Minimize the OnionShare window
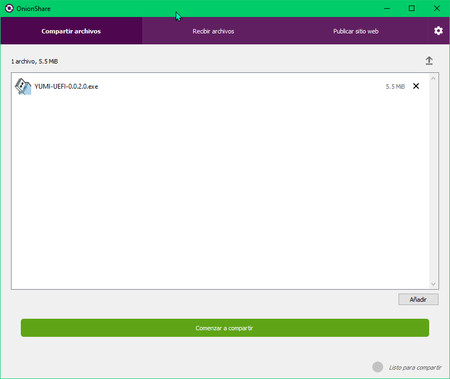 [387, 8]
